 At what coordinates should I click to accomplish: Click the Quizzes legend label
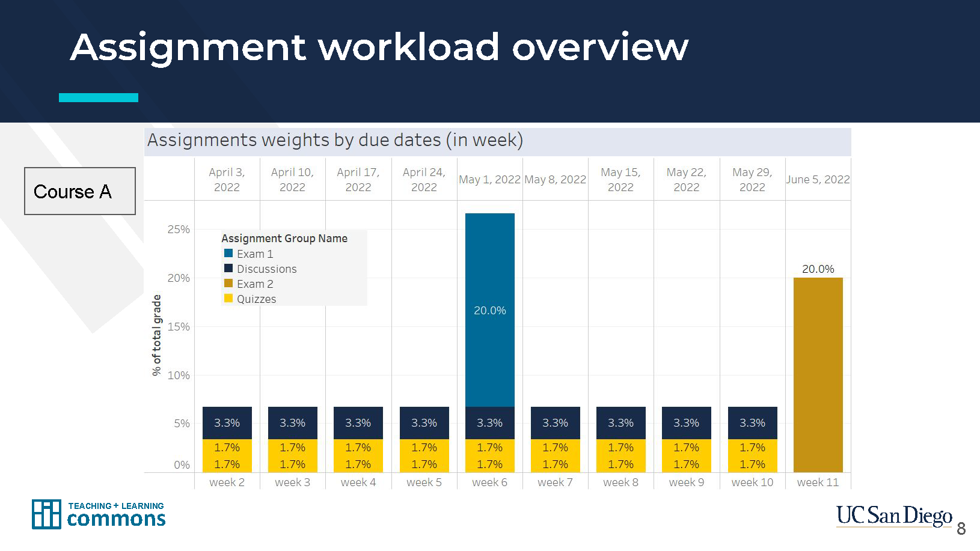point(257,299)
